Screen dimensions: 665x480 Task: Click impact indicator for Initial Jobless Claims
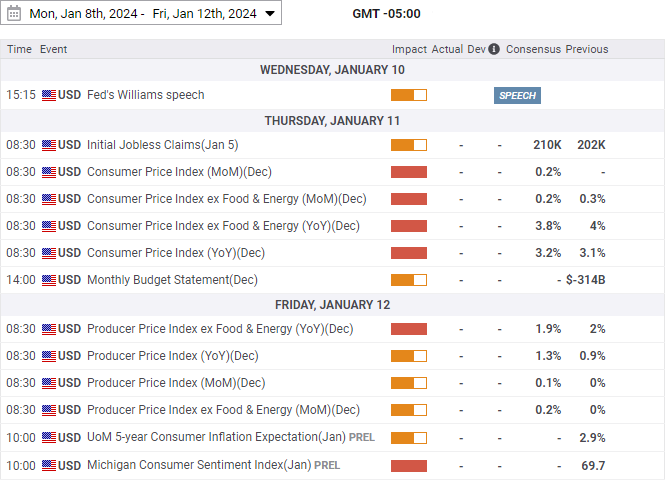point(409,145)
